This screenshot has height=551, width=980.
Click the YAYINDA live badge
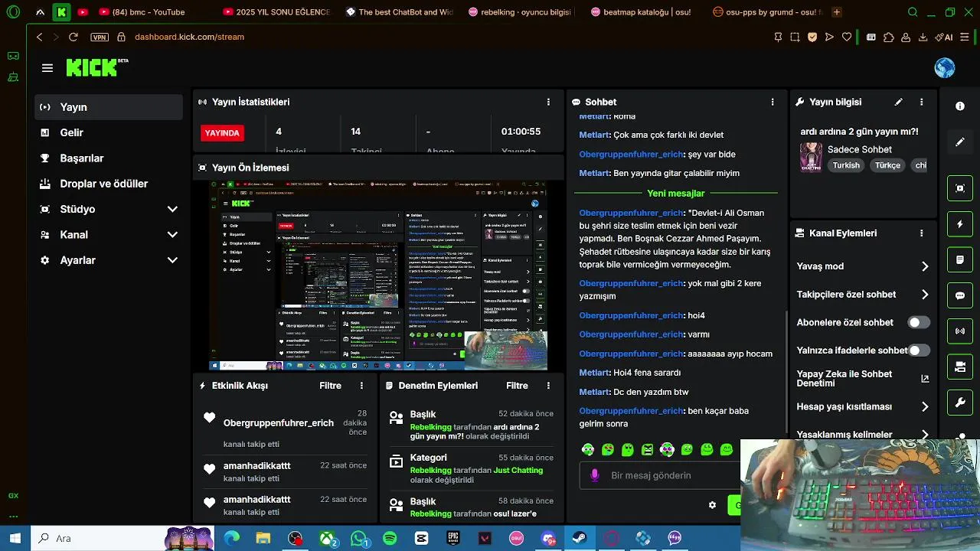coord(222,133)
